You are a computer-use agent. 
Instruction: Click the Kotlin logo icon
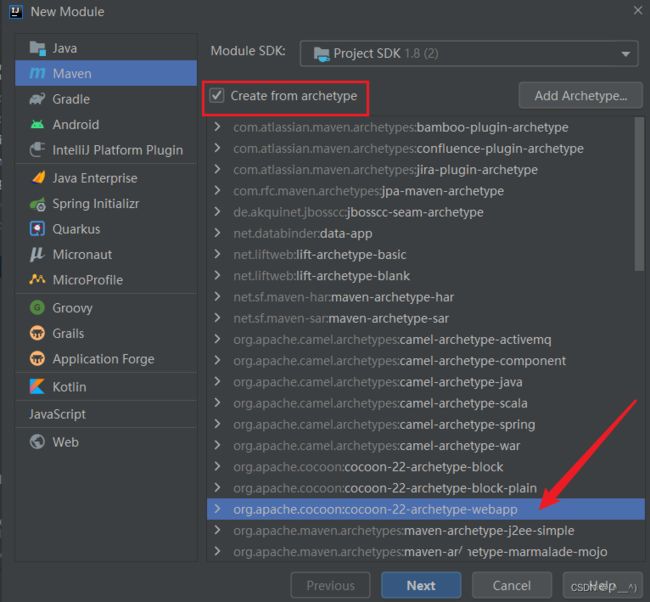pyautogui.click(x=37, y=386)
